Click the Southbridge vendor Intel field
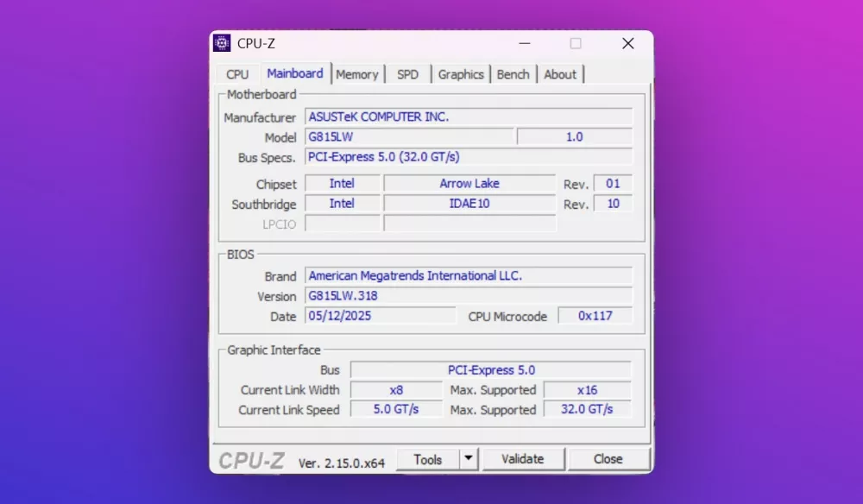Image resolution: width=863 pixels, height=504 pixels. point(342,204)
